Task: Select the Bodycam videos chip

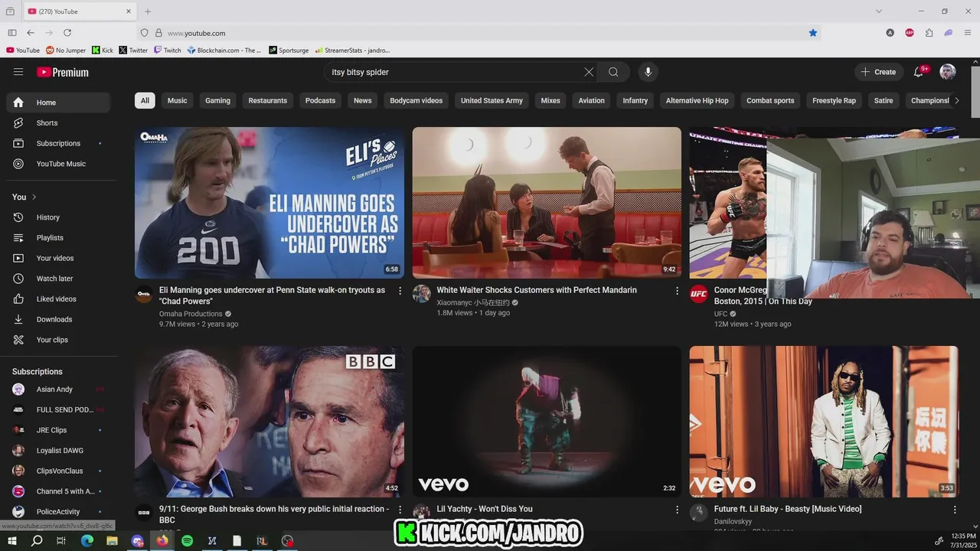Action: (x=416, y=100)
